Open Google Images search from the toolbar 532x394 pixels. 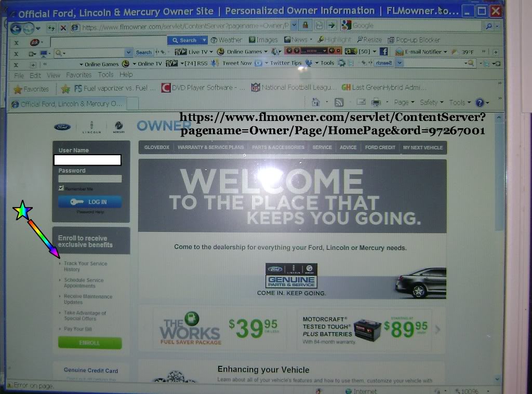pyautogui.click(x=263, y=39)
